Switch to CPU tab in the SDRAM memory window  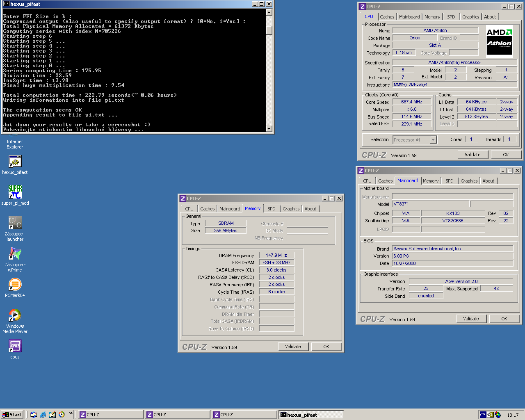(x=189, y=209)
